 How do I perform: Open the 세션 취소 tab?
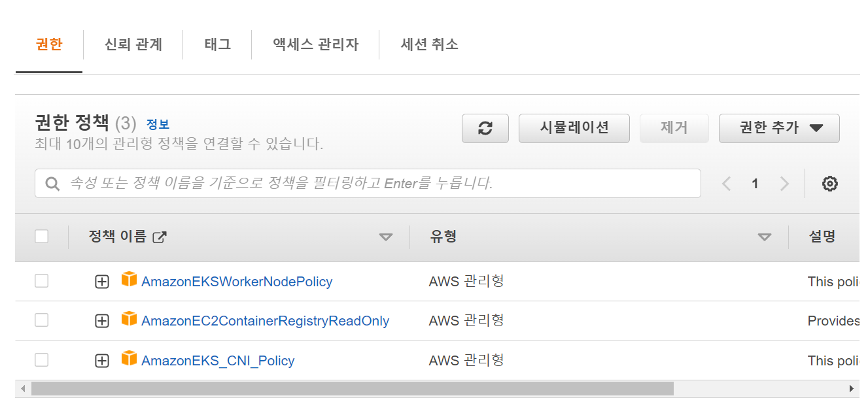(429, 44)
